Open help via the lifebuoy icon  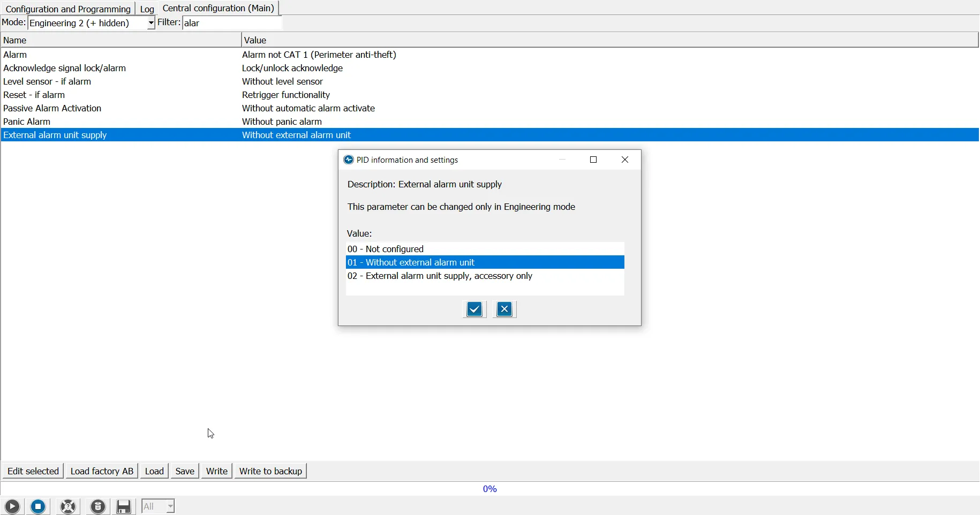pyautogui.click(x=69, y=506)
